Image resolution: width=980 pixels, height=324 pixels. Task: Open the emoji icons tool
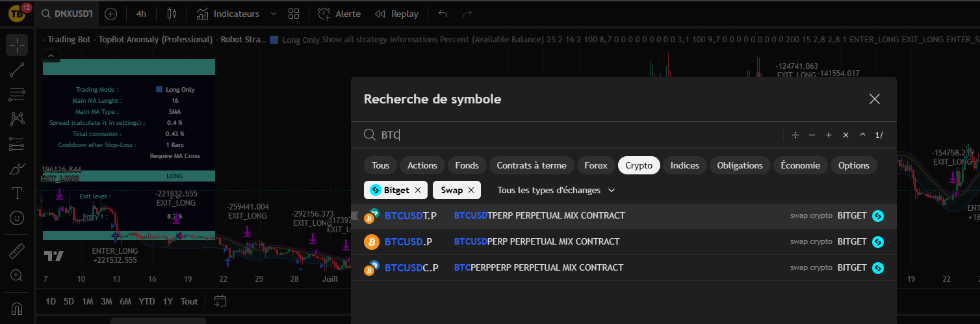[17, 217]
